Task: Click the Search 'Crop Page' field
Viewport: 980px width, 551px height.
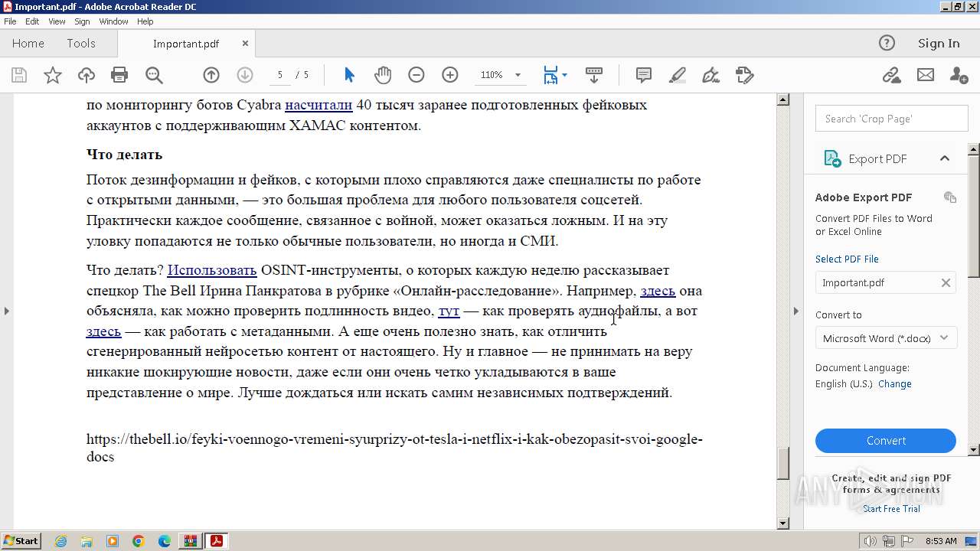Action: click(x=891, y=119)
